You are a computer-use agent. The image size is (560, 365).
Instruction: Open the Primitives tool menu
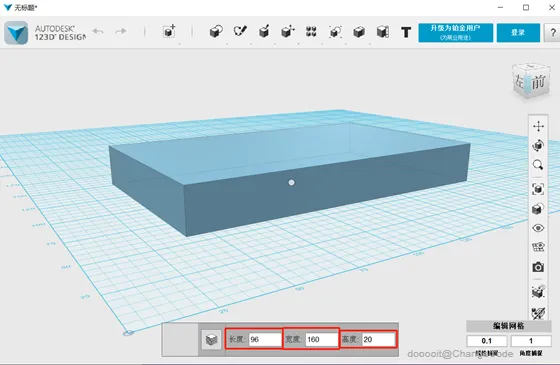[x=216, y=31]
